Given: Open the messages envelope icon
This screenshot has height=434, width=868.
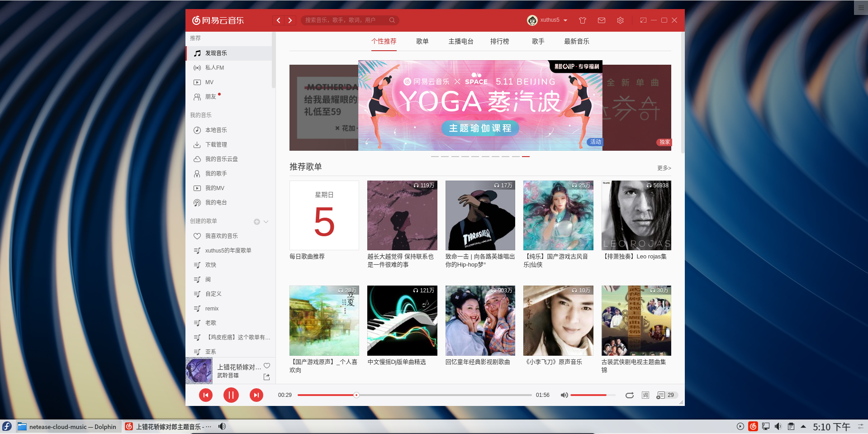Looking at the screenshot, I should [602, 20].
